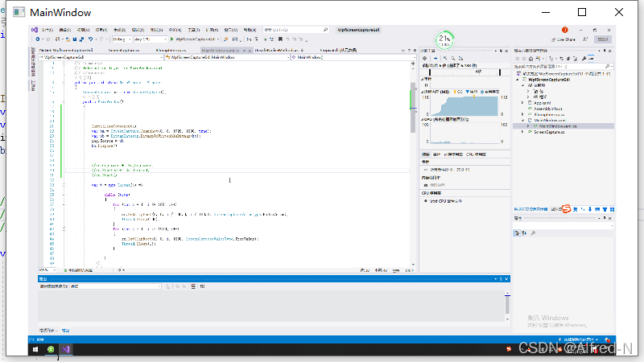The image size is (644, 362).
Task: Click the Save All toolbar icon
Action: 81,39
